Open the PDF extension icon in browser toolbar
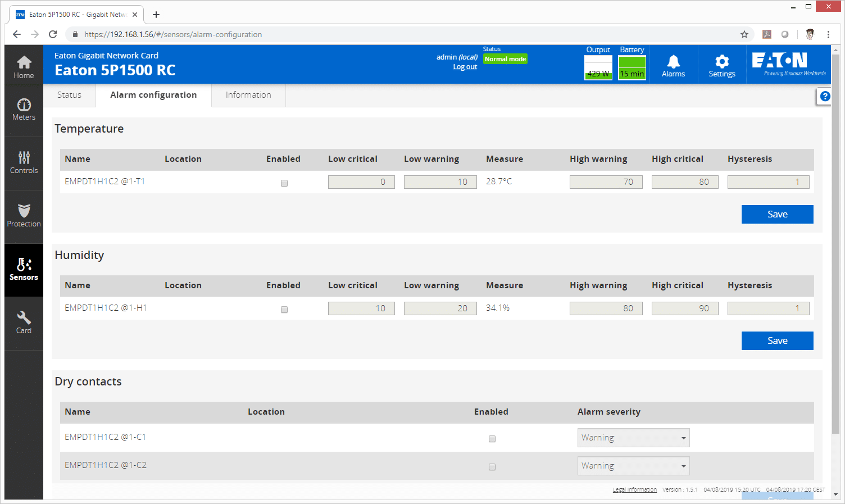Screen dimensions: 845x504 pyautogui.click(x=767, y=34)
